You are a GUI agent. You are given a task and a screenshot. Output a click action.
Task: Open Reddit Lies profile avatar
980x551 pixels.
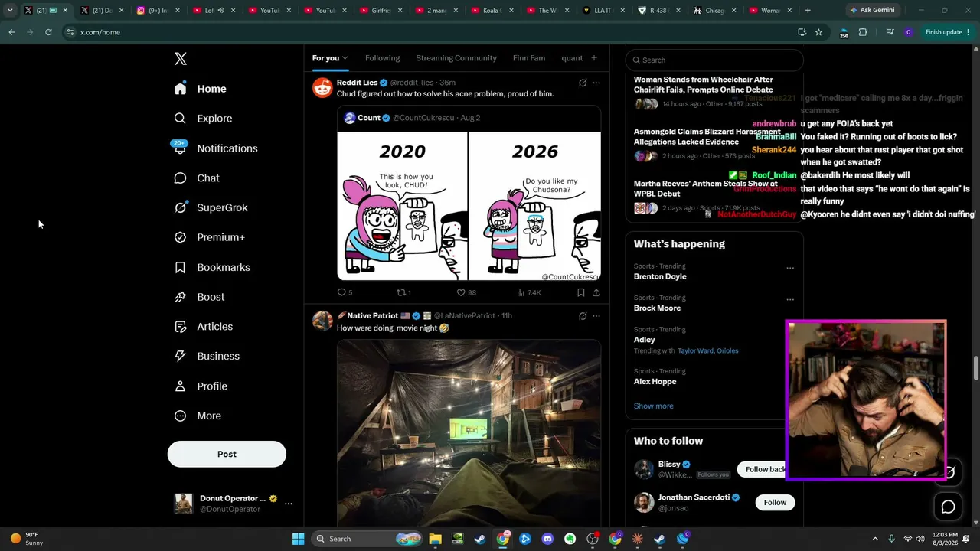pyautogui.click(x=322, y=87)
